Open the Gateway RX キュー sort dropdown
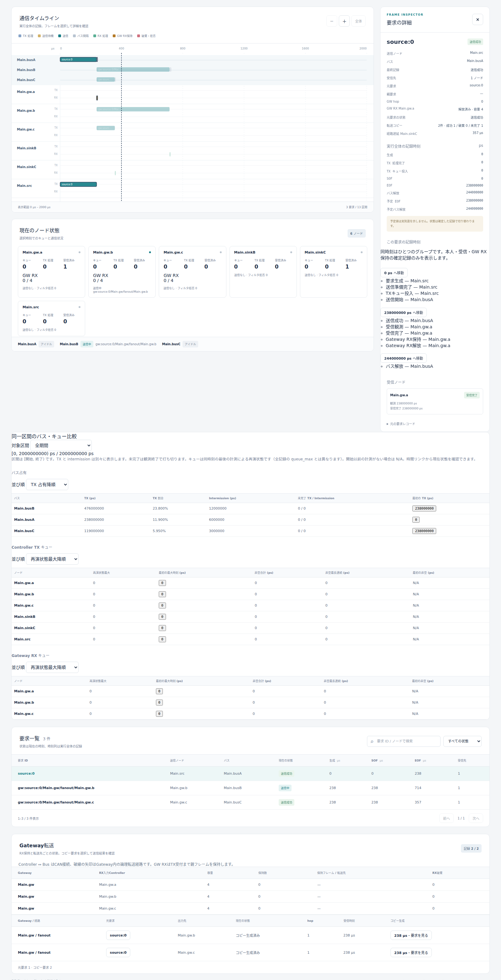 point(52,667)
